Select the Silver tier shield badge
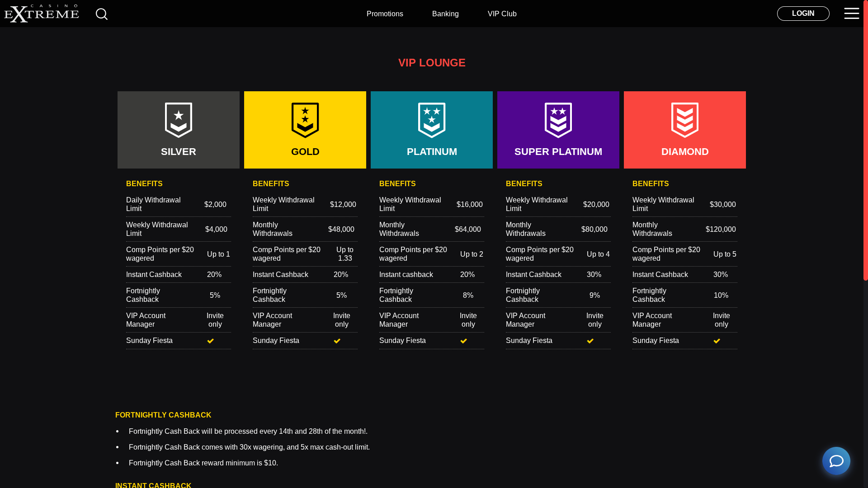868x488 pixels. [178, 120]
